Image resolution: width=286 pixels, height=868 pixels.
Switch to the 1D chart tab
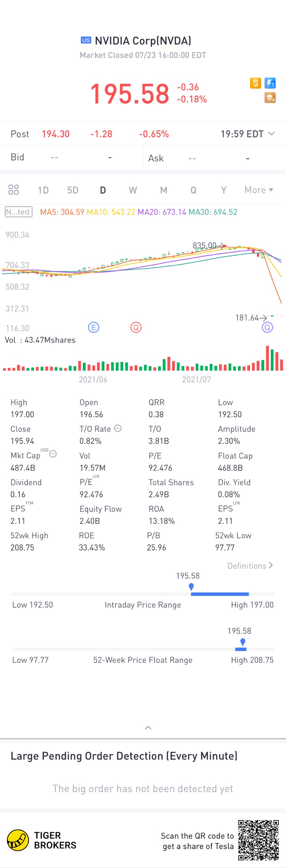[43, 190]
